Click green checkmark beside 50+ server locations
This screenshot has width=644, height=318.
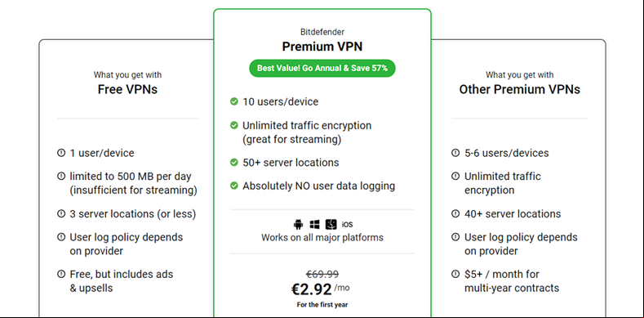coord(234,163)
